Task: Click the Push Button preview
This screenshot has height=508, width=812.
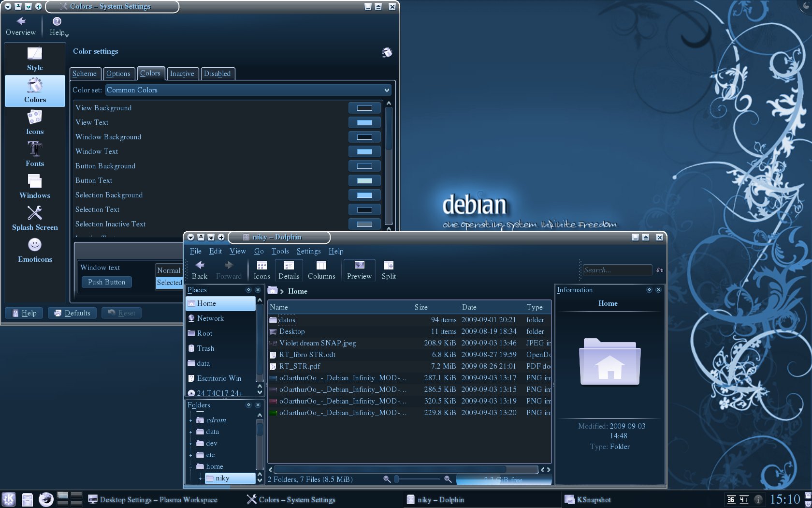Action: pos(106,282)
